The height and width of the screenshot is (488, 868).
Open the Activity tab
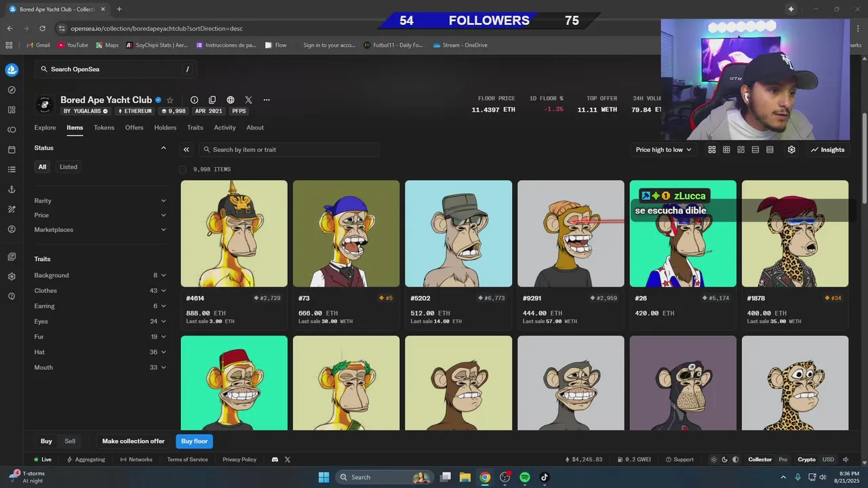224,127
